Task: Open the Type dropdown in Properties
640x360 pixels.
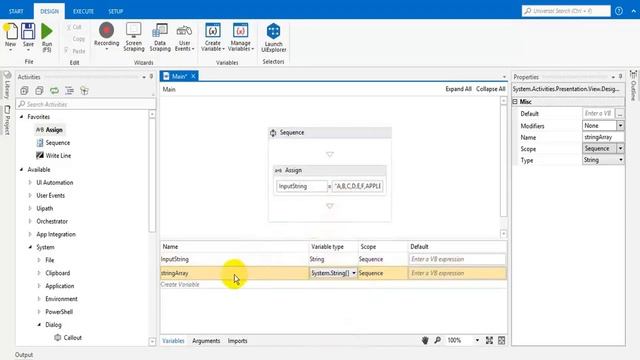Action: coord(620,160)
